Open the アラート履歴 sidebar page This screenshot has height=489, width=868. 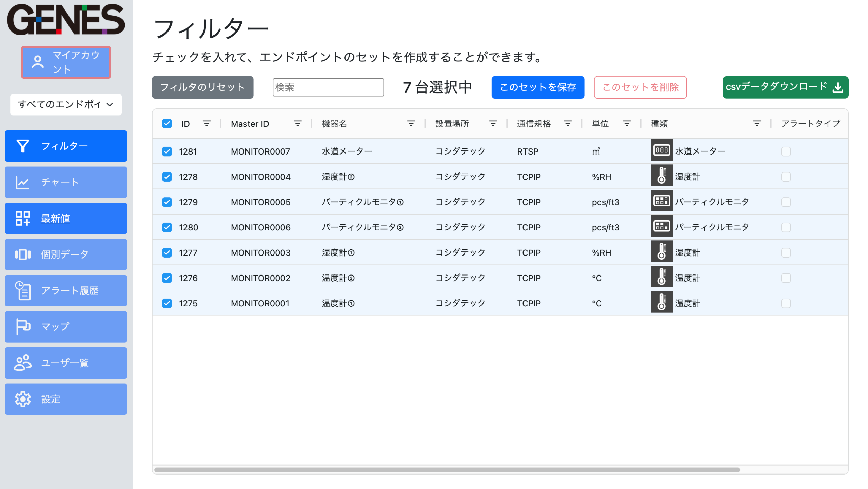click(x=66, y=291)
